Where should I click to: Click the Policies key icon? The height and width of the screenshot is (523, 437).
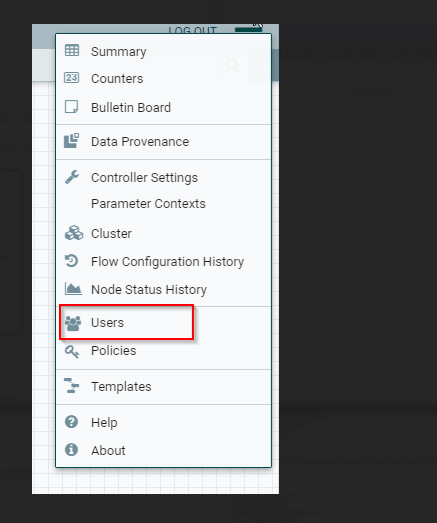tap(72, 352)
